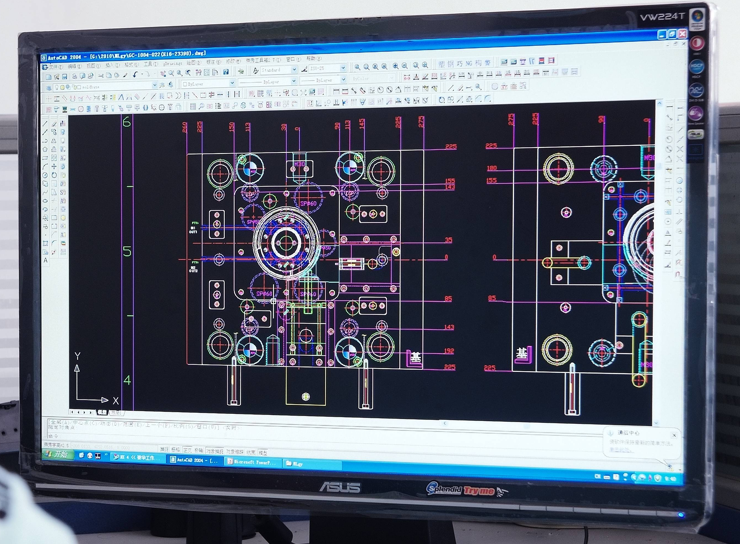The height and width of the screenshot is (560, 740).
Task: Select the Multiline Text 'A' tool
Action: click(46, 260)
